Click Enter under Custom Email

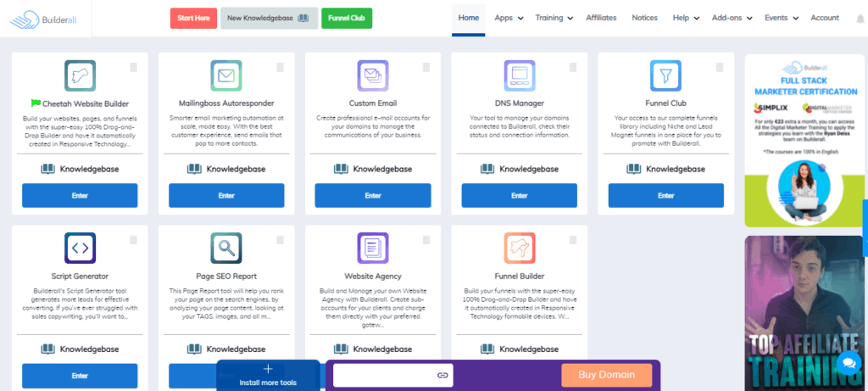point(373,195)
